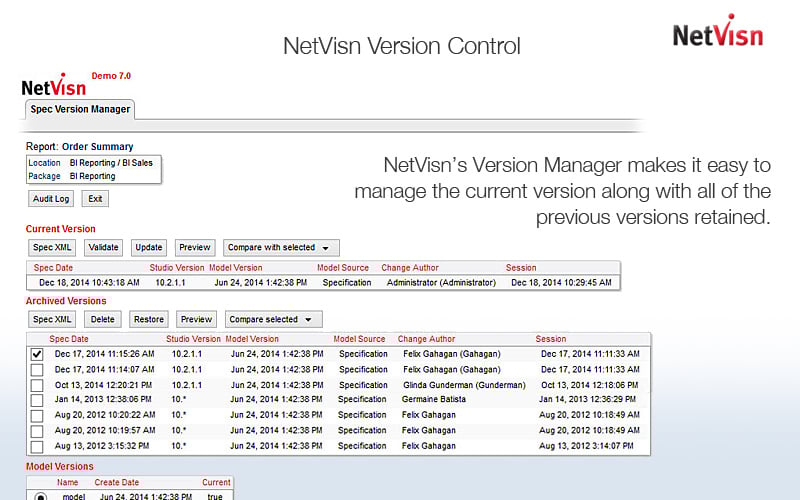Click the Session header in Archived Versions

point(551,339)
